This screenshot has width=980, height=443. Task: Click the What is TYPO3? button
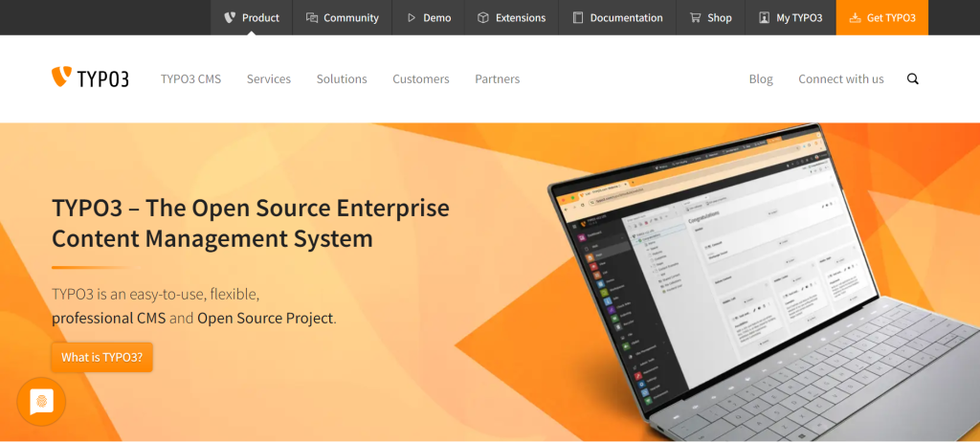click(101, 358)
